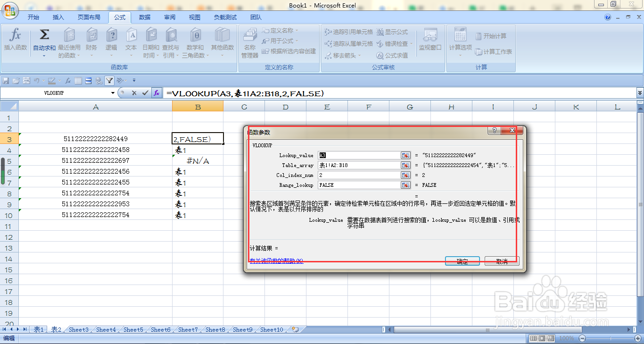Switch to sheet tab Sheet3
Screen dimensions: 644x344
click(x=79, y=329)
